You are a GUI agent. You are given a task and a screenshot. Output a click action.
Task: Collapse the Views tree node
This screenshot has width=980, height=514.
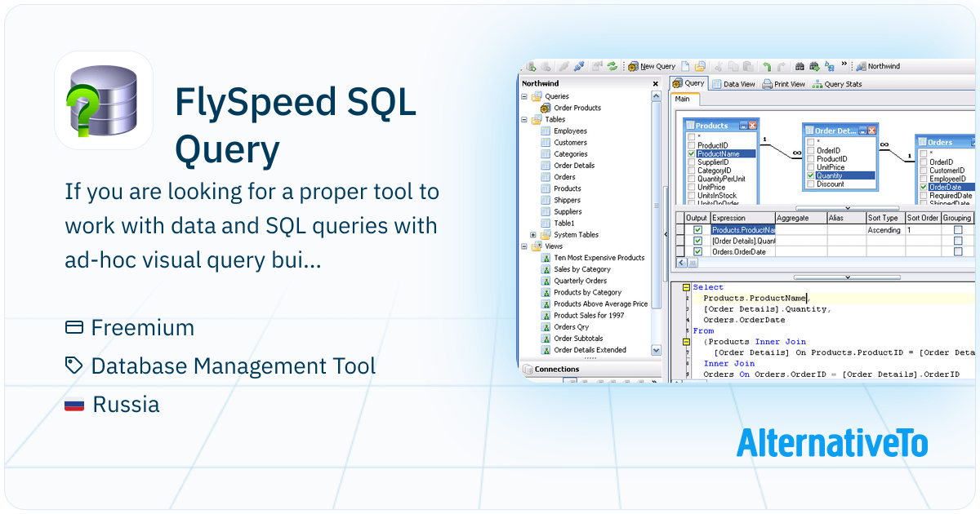click(x=524, y=246)
